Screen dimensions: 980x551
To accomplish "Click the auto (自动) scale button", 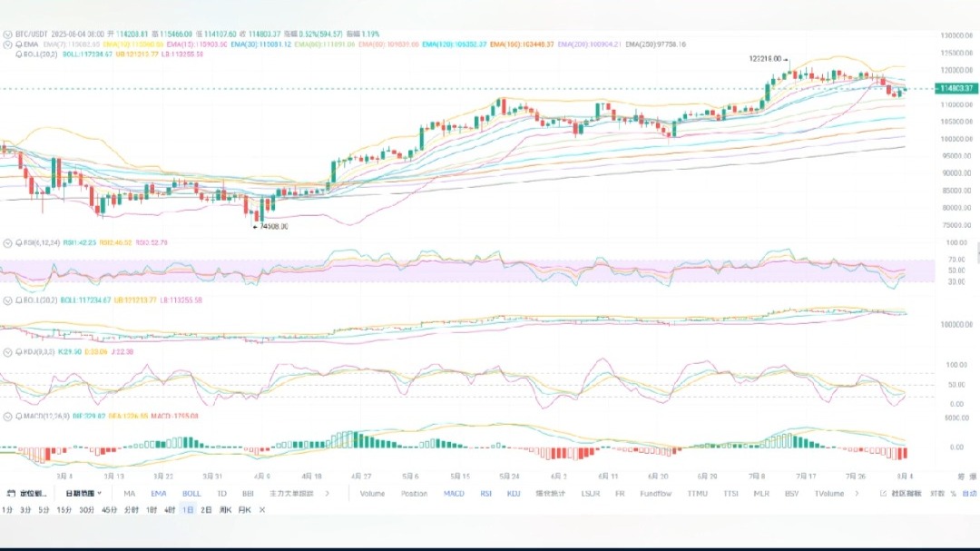I will pyautogui.click(x=970, y=494).
